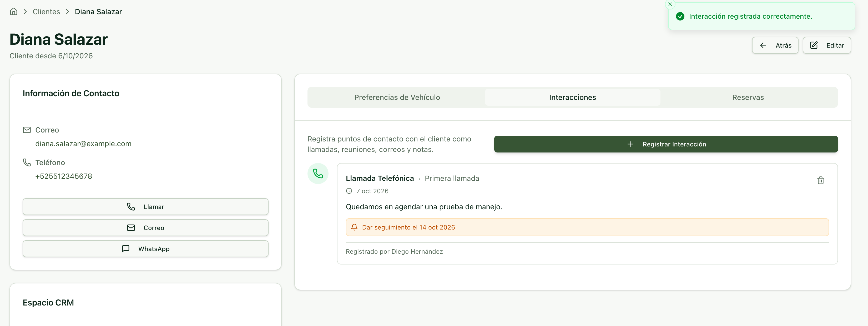
Task: Open Clientes breadcrumb link
Action: (46, 12)
